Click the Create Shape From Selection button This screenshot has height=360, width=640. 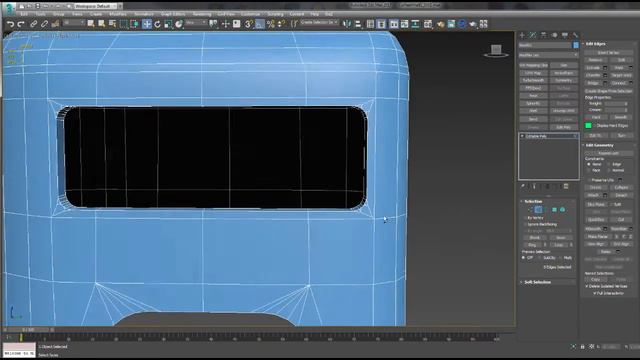[x=608, y=91]
